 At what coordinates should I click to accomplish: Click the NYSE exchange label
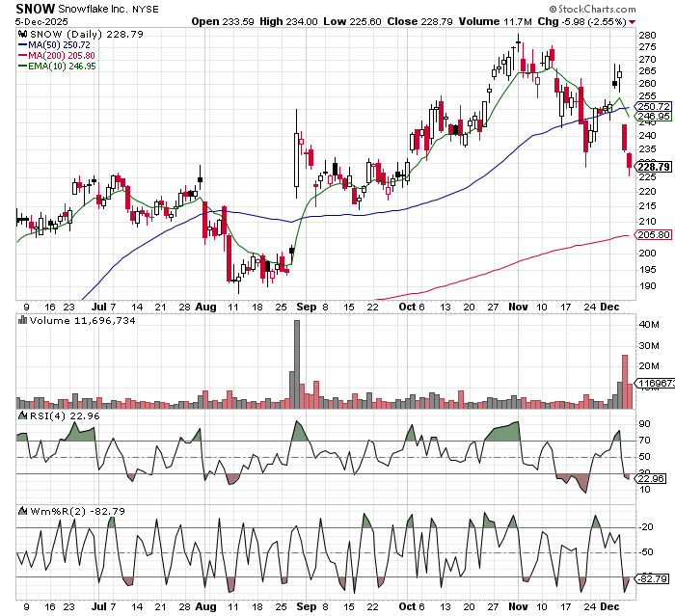(x=145, y=9)
